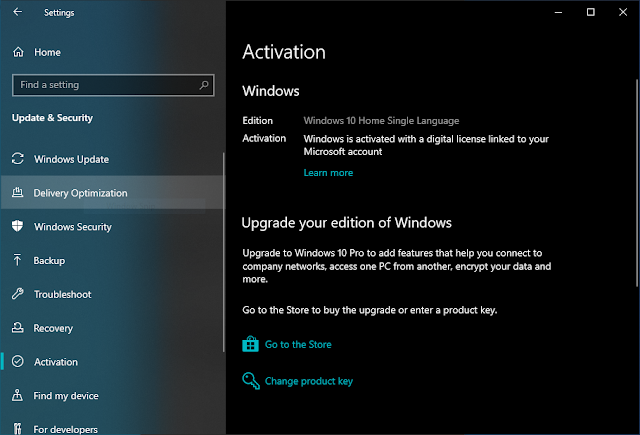
Task: Click the sidebar vertical scrollbar
Action: coord(224,252)
